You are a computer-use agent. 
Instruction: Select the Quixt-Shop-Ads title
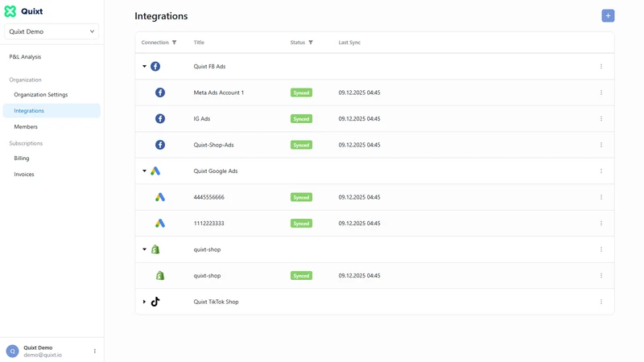pos(213,145)
